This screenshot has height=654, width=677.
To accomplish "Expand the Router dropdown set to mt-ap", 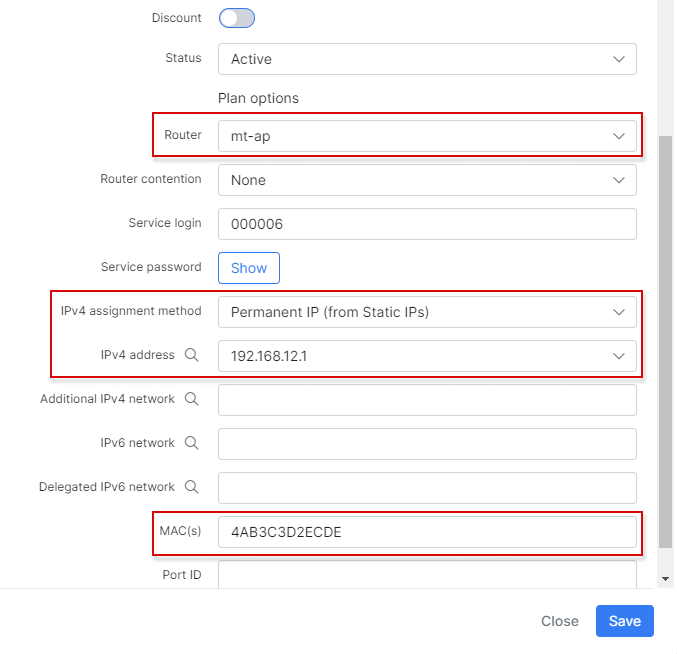I will 427,136.
